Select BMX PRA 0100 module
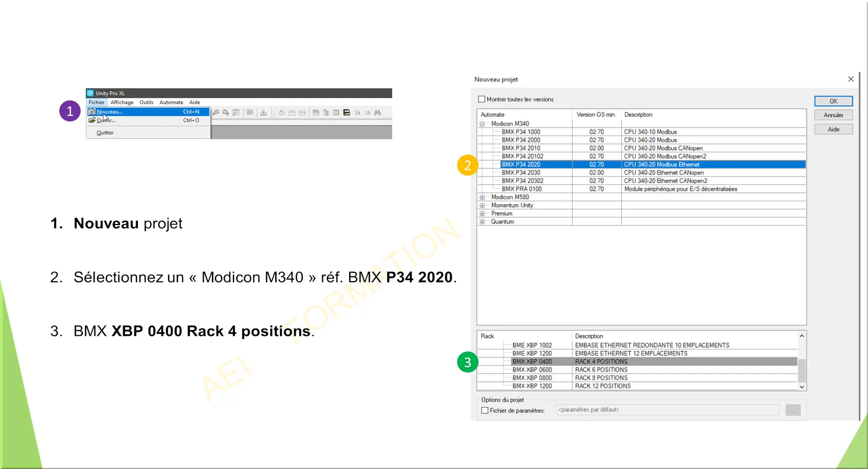This screenshot has height=469, width=868. tap(522, 189)
